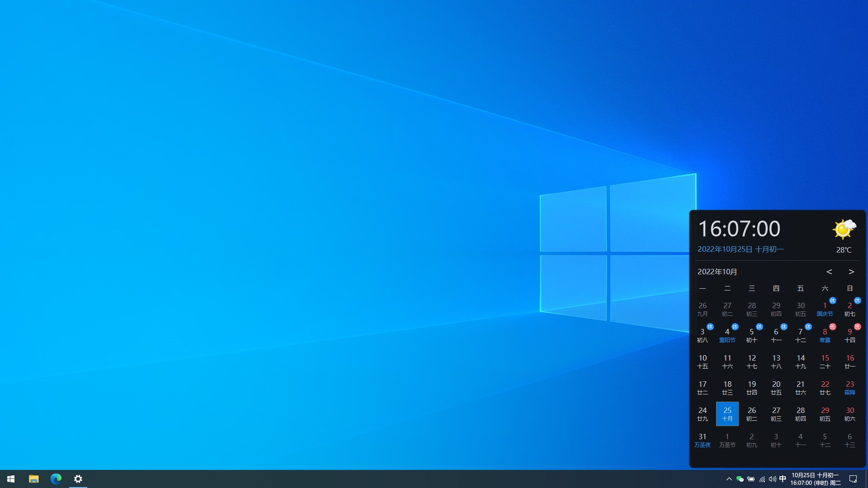Click the 2022年10月 month header
The image size is (868, 488).
click(x=717, y=272)
